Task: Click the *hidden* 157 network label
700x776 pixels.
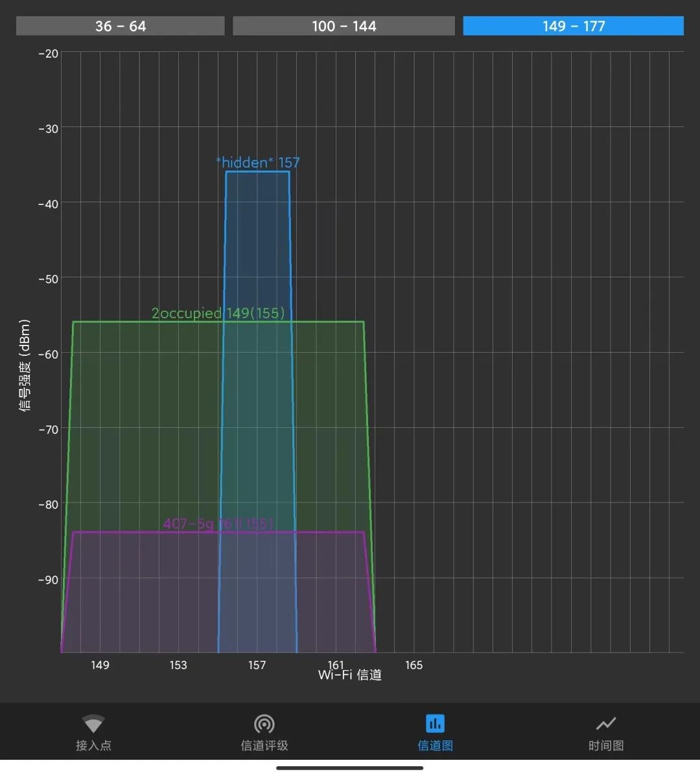Action: [x=258, y=162]
